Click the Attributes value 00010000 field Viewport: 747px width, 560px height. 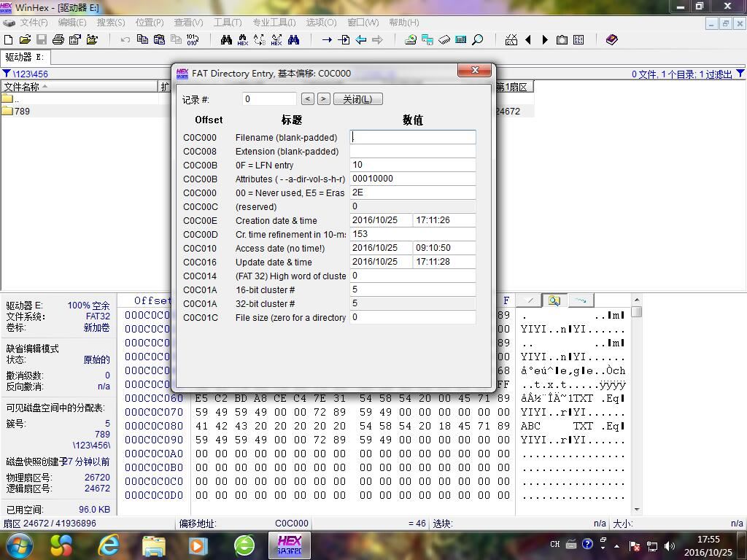413,179
